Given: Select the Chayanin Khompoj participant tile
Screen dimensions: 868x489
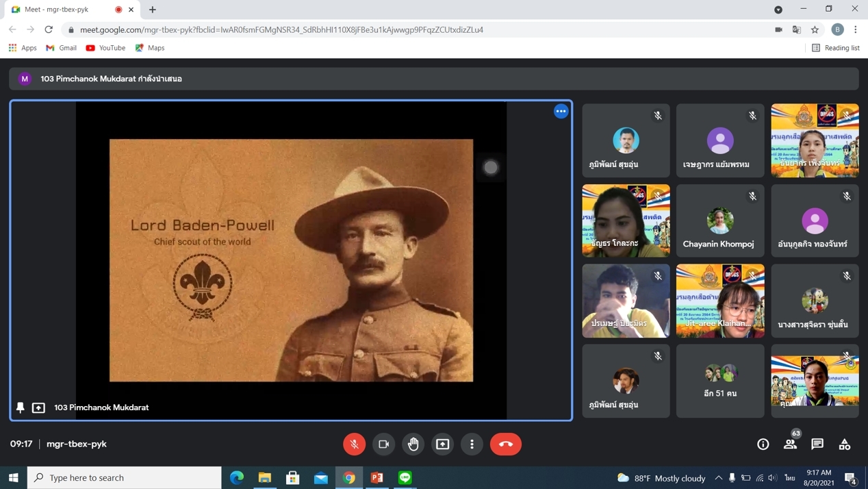Looking at the screenshot, I should pos(720,221).
